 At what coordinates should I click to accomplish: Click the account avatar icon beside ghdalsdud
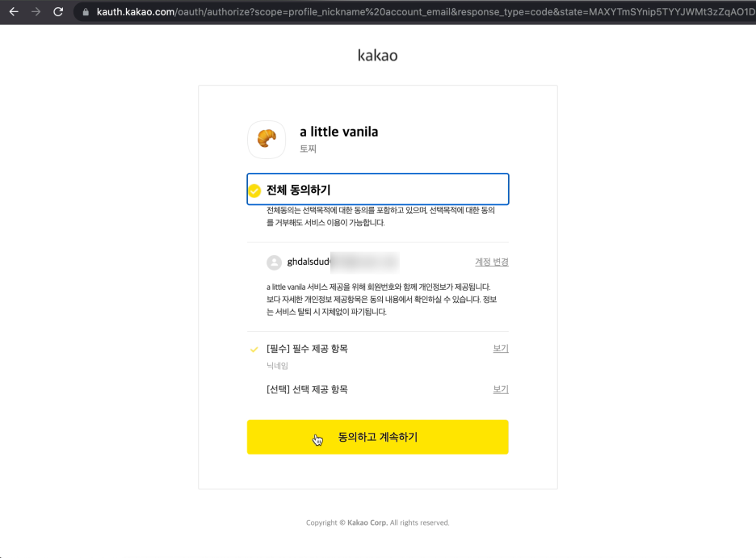[x=275, y=262]
